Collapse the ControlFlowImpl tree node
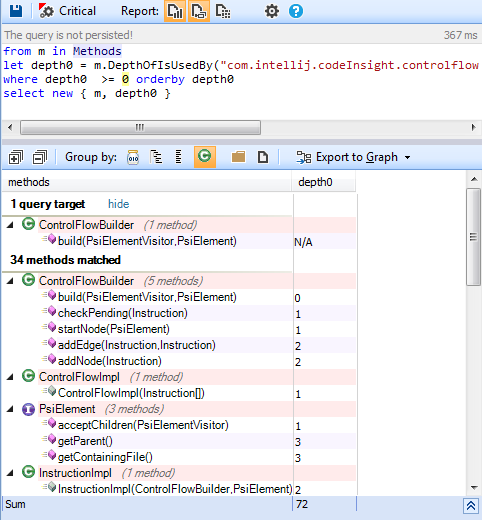Viewport: 482px width, 520px height. tap(10, 377)
